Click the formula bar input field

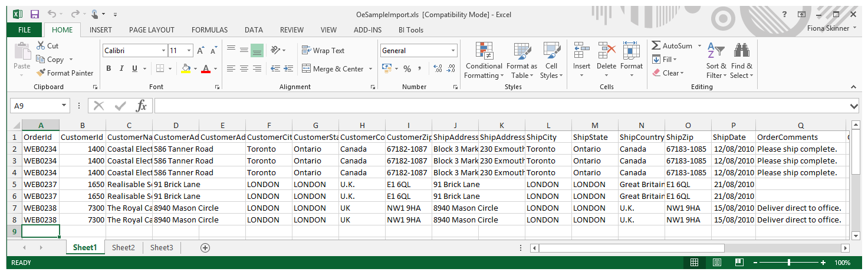pyautogui.click(x=500, y=106)
